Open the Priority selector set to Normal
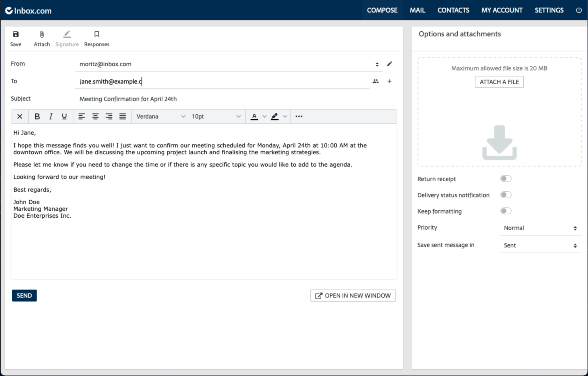The width and height of the screenshot is (588, 376). [x=540, y=228]
